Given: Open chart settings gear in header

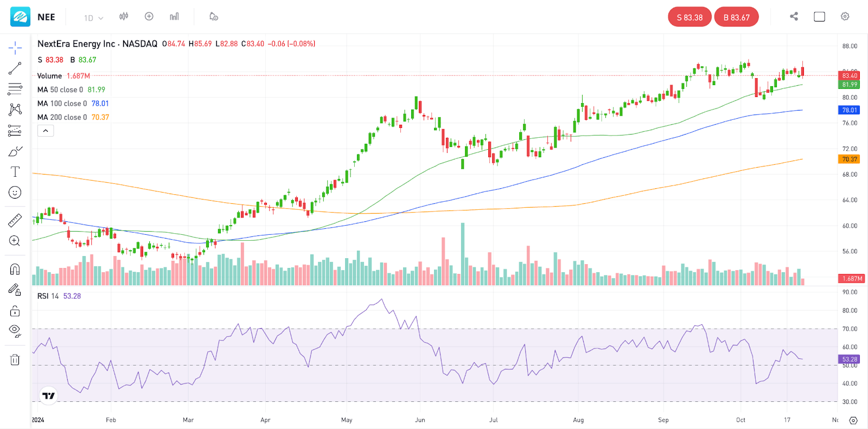Looking at the screenshot, I should (x=845, y=16).
